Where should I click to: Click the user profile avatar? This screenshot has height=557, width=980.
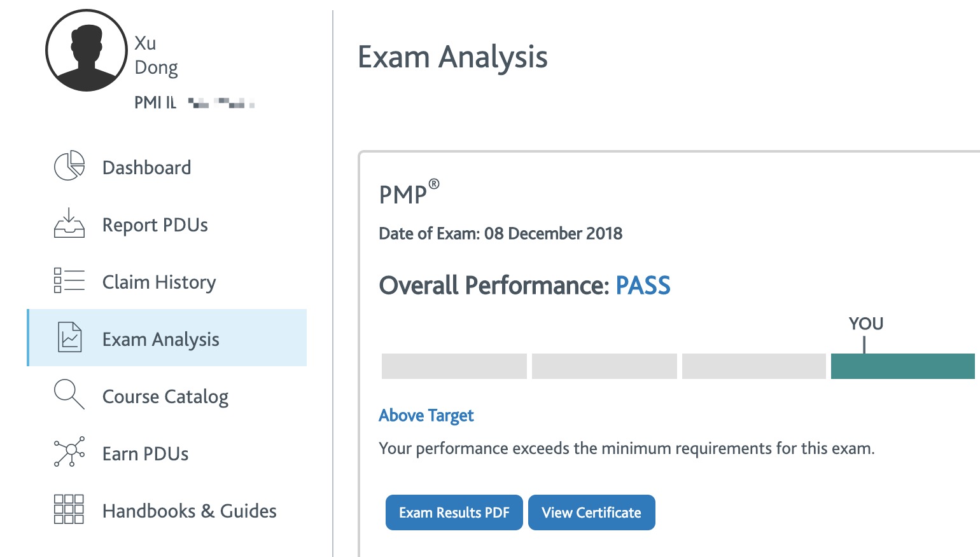87,50
